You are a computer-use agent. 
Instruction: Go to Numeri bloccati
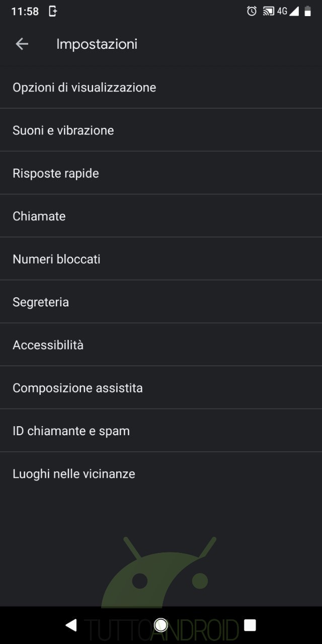[56, 259]
